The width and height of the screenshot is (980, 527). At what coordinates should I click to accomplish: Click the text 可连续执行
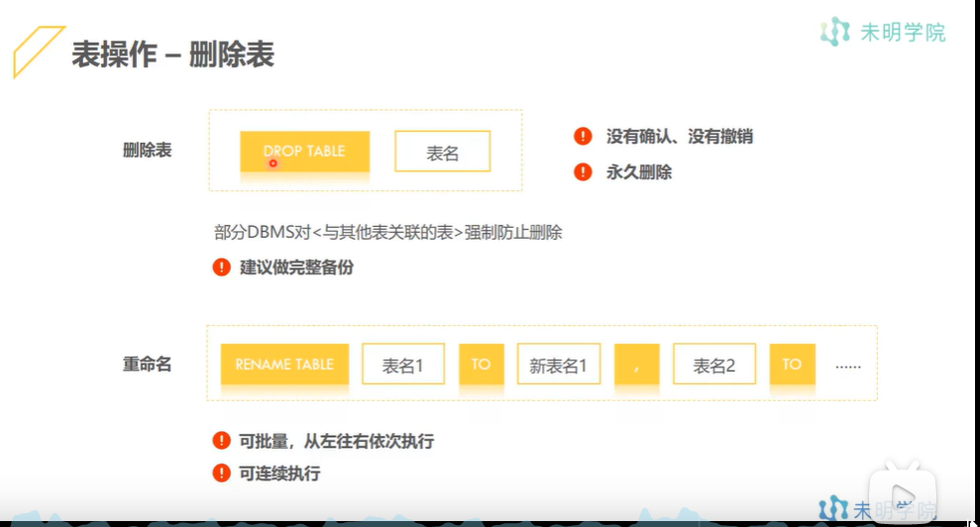tap(279, 474)
